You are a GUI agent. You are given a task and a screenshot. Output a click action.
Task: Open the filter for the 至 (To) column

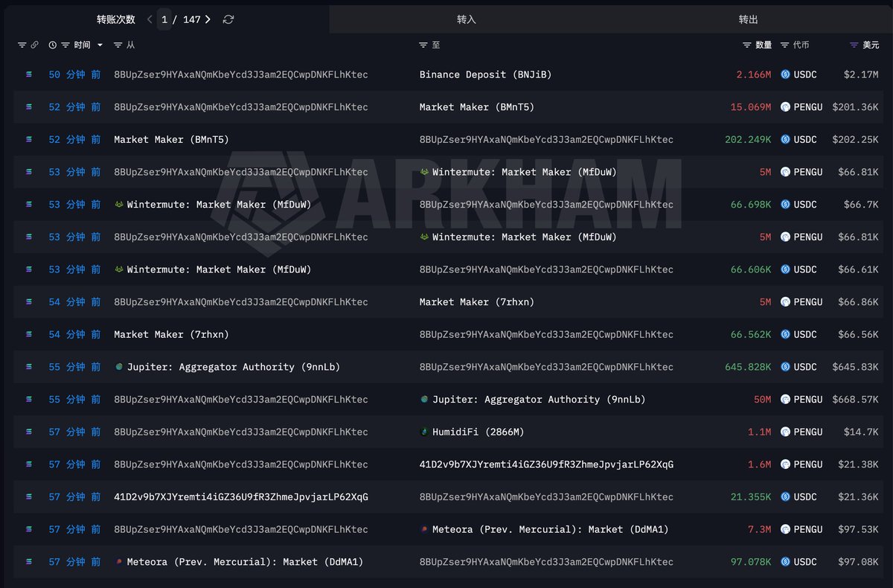(x=423, y=45)
